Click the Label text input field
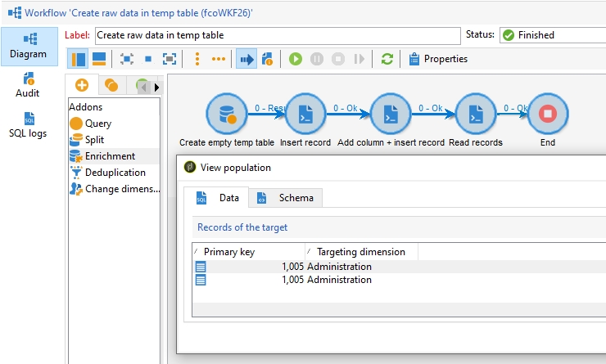This screenshot has width=606, height=364. (x=278, y=35)
